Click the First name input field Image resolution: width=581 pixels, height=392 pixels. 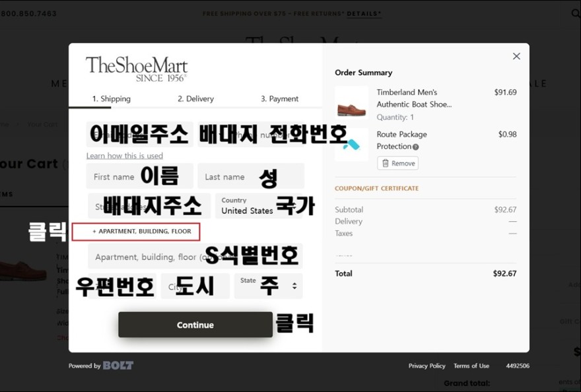tap(140, 176)
